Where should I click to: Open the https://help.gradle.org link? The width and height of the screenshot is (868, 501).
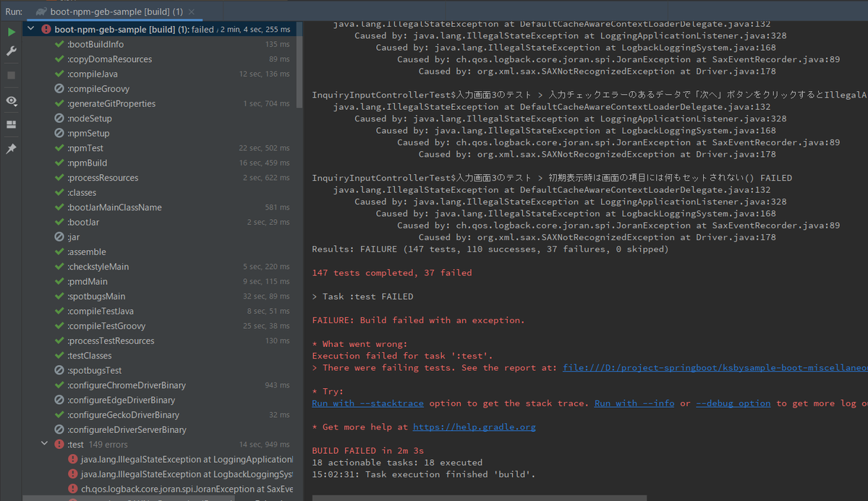tap(475, 427)
